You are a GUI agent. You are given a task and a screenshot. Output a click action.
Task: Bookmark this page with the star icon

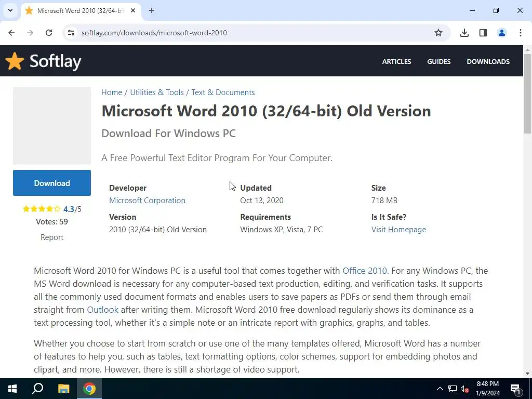tap(438, 33)
